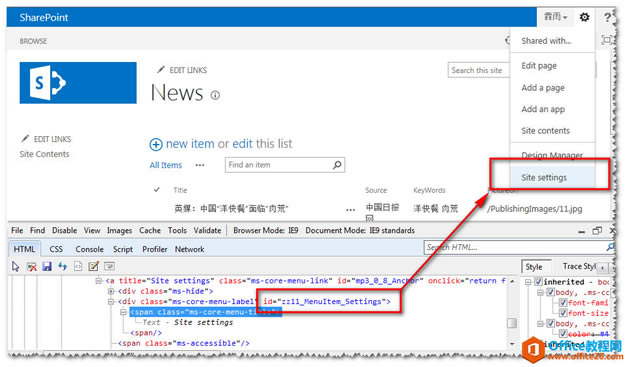The width and height of the screenshot is (628, 367).
Task: Open the settings gear menu
Action: tap(584, 17)
